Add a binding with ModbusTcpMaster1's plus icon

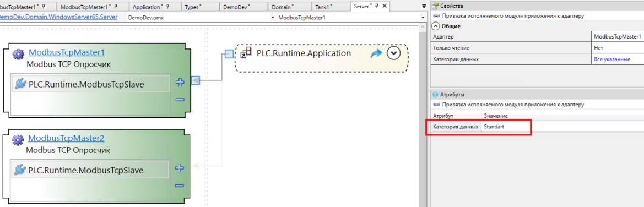180,82
